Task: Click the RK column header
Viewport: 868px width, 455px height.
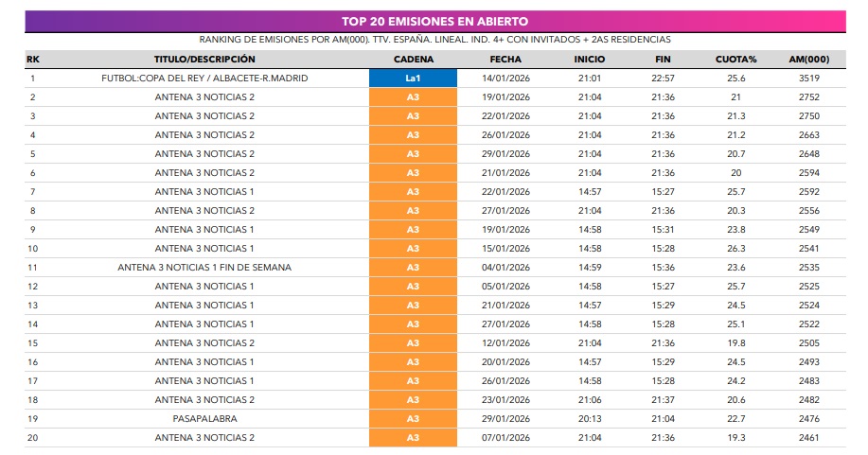Action: [33, 60]
